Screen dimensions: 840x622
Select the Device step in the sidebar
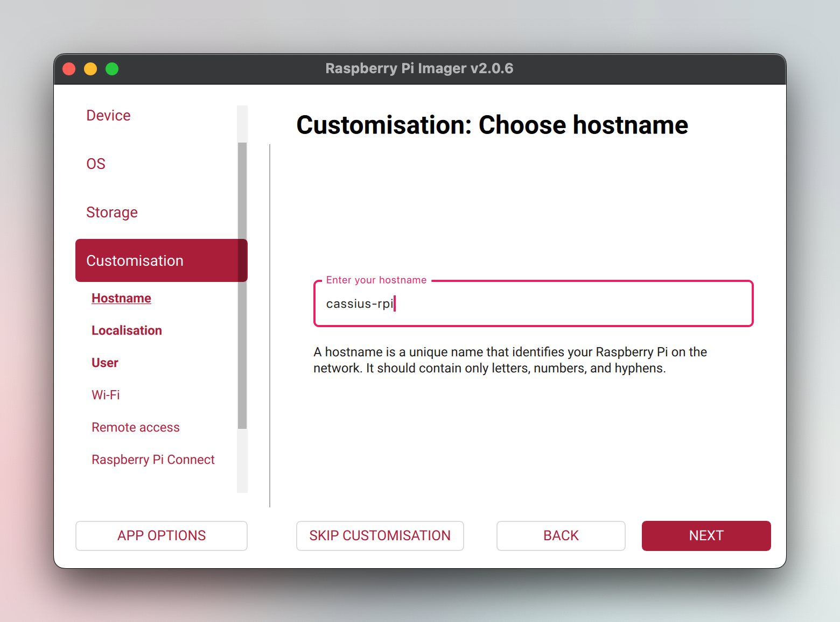(108, 115)
